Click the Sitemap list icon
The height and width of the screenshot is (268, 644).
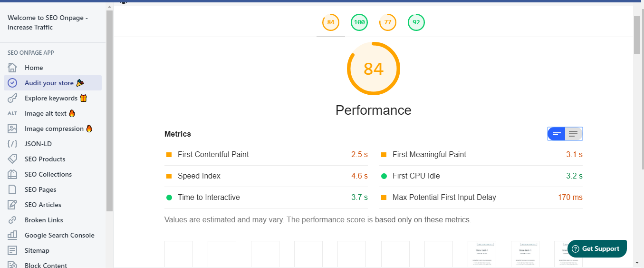click(x=12, y=250)
